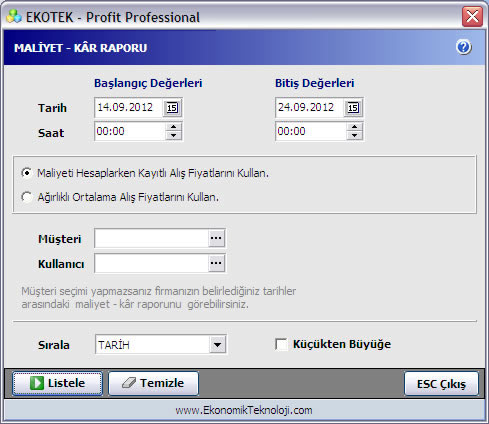Click into the Müşteri text field
489x424 pixels.
[x=152, y=238]
